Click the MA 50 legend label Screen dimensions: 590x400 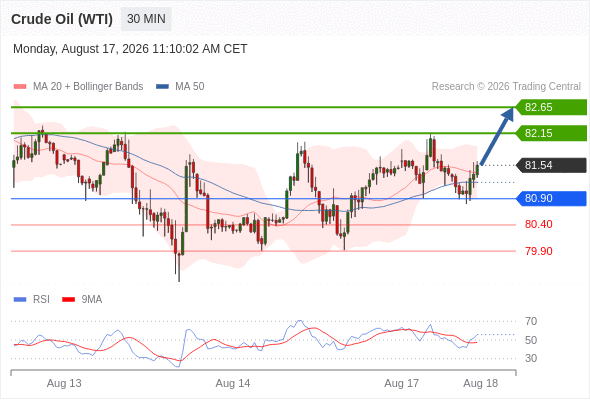click(190, 87)
